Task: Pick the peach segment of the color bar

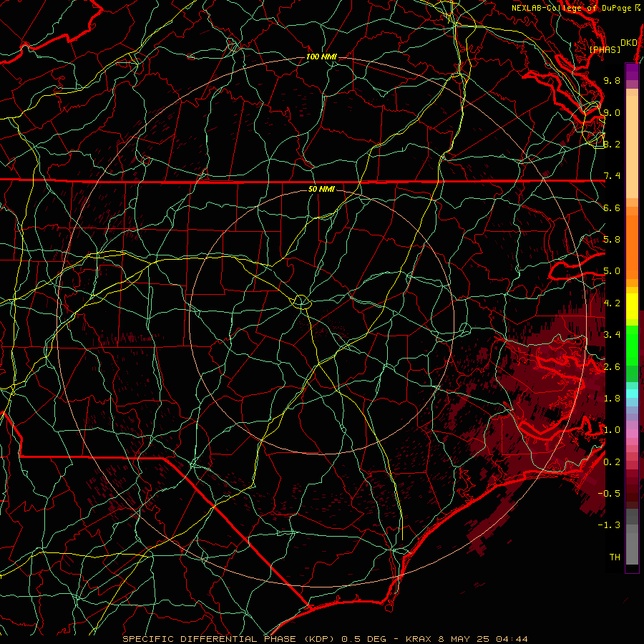Action: (632, 147)
